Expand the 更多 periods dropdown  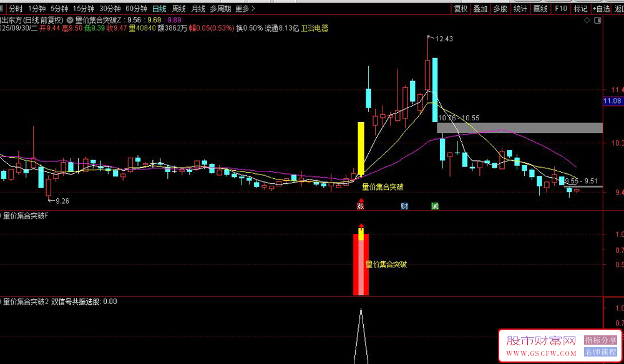click(x=245, y=8)
